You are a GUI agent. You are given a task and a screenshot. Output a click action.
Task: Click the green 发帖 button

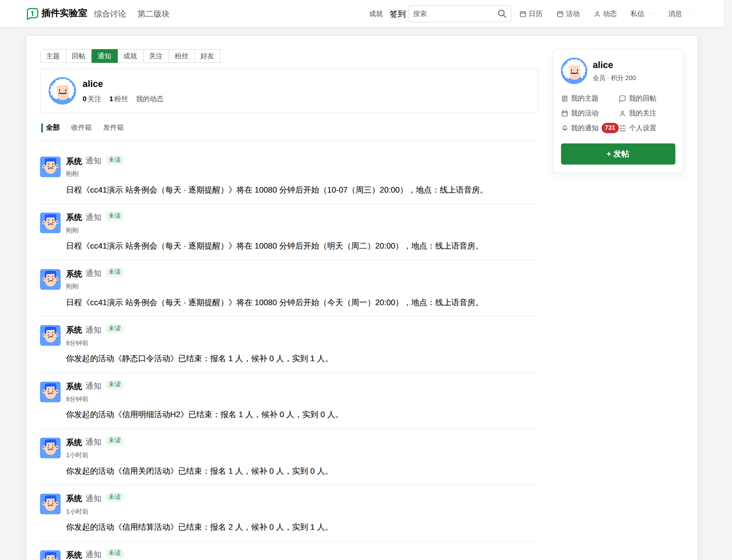618,154
